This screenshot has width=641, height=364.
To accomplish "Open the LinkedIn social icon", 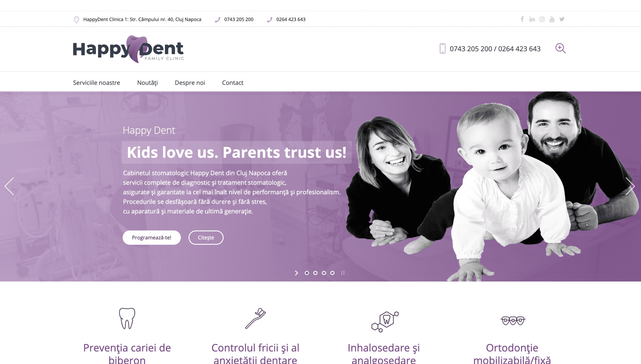I will (x=532, y=19).
